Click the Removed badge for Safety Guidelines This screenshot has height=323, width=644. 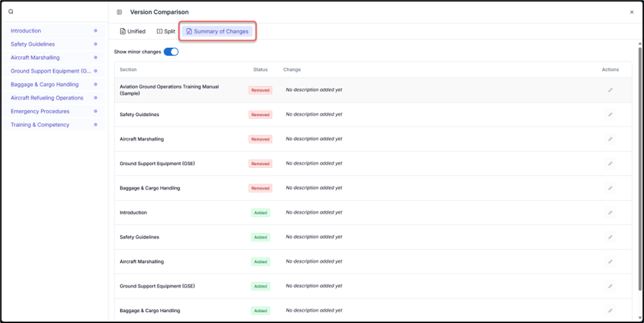(260, 115)
